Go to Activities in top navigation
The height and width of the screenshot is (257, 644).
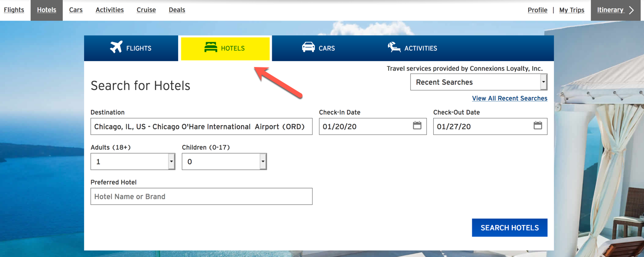pyautogui.click(x=110, y=10)
